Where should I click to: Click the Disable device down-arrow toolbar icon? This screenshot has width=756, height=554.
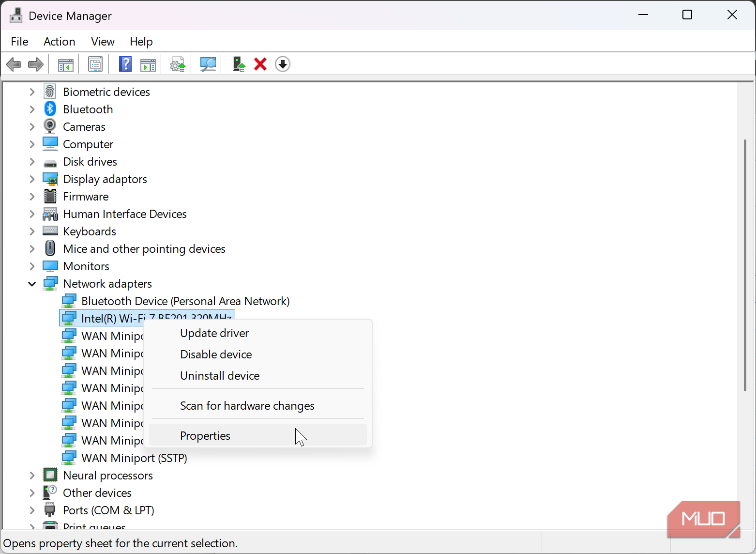coord(283,64)
